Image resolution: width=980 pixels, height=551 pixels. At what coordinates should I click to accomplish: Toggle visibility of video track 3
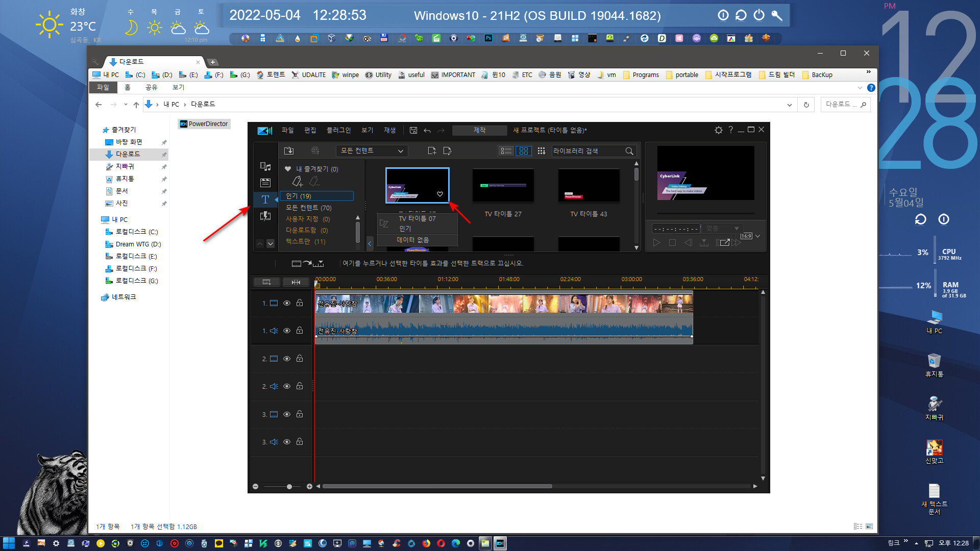tap(287, 414)
